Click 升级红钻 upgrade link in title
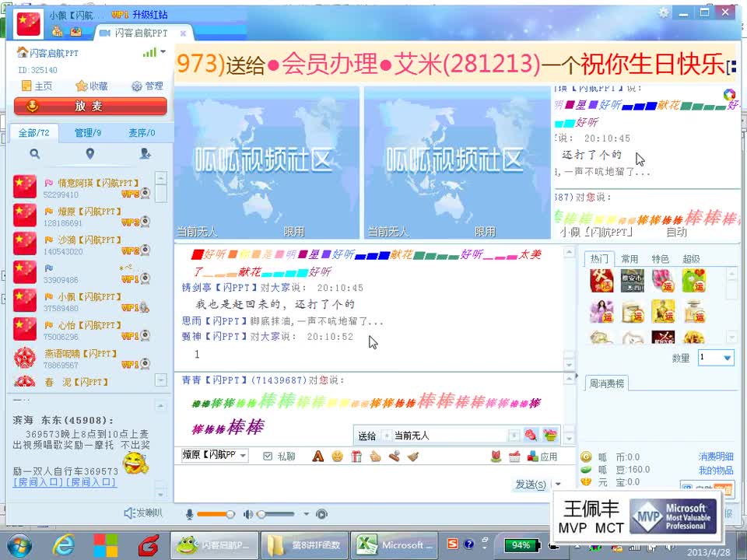Viewport: 747px width, 560px height. (150, 15)
